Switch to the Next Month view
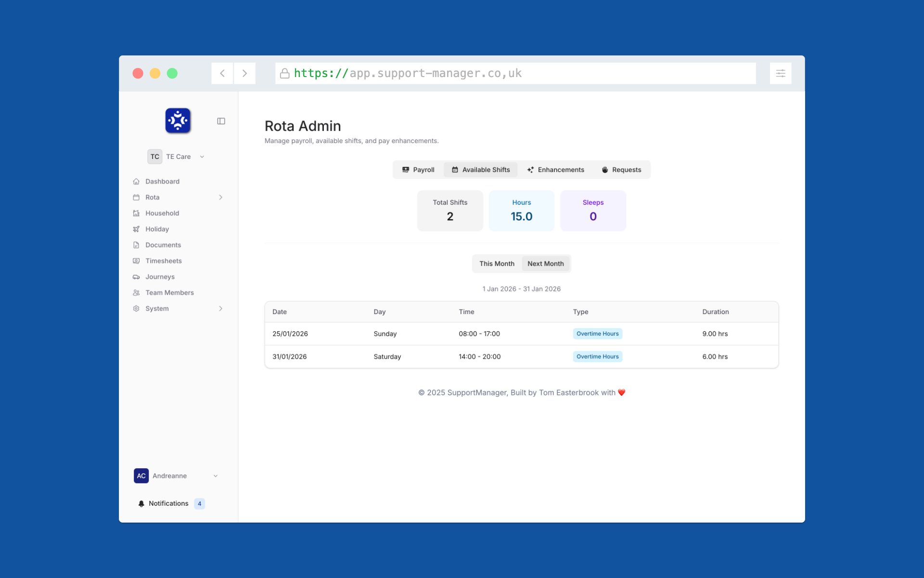924x578 pixels. tap(545, 263)
